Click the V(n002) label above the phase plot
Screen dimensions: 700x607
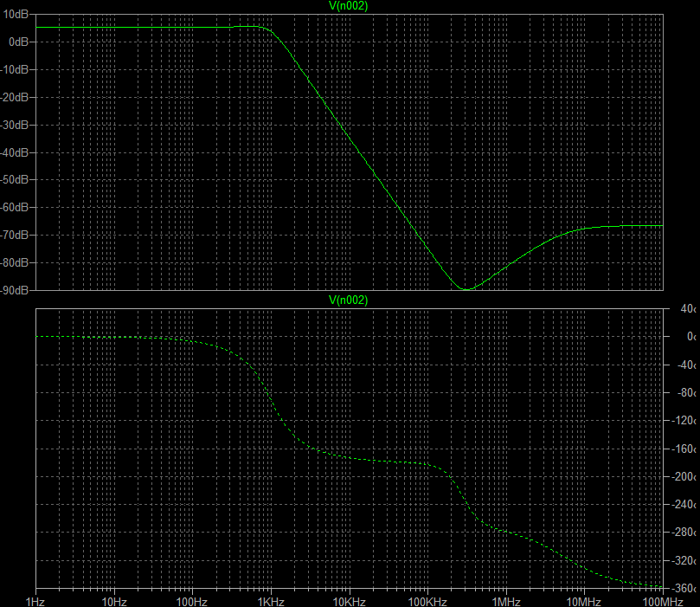[x=349, y=300]
